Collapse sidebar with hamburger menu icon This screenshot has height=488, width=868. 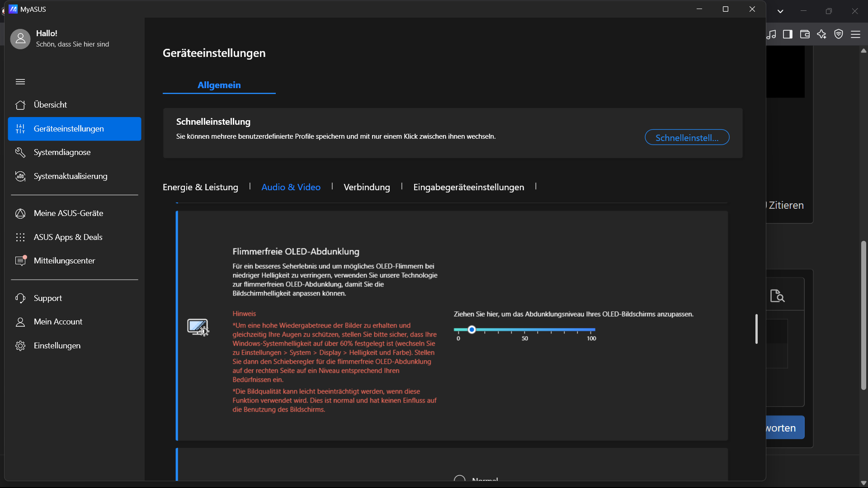[20, 82]
